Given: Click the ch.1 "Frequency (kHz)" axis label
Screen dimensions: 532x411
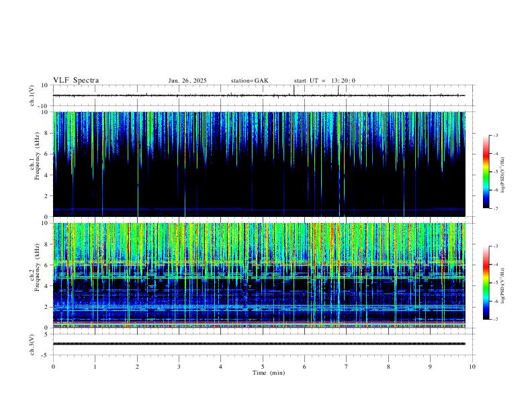Looking at the screenshot, I should [x=38, y=156].
